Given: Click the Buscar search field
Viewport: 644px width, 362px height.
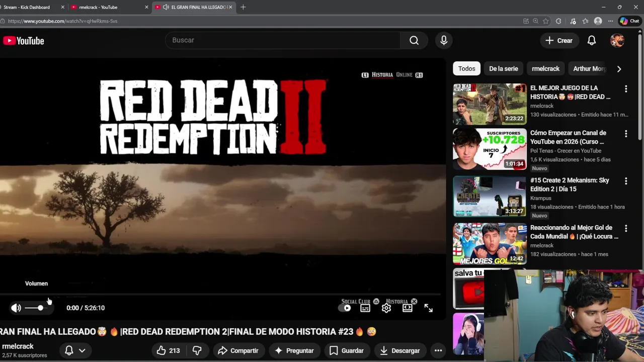Looking at the screenshot, I should point(283,40).
